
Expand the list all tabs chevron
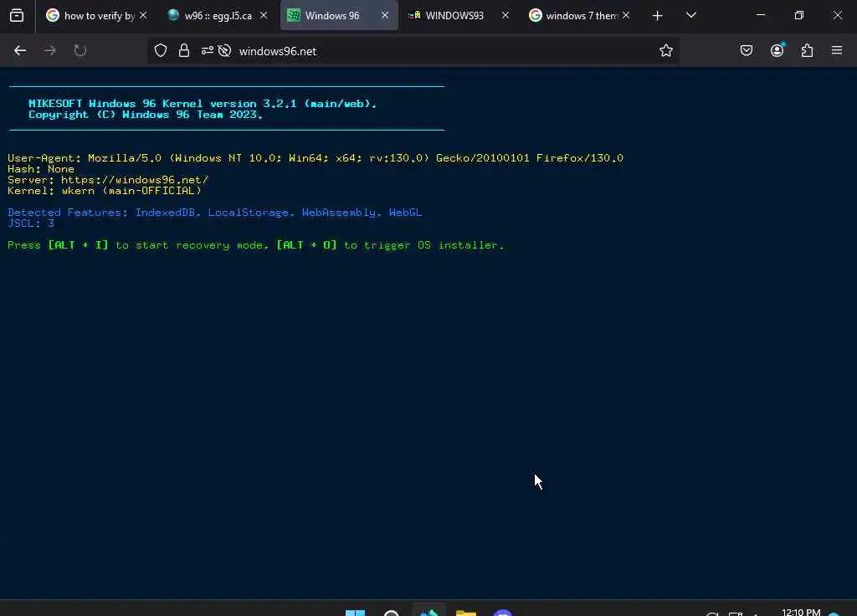click(x=690, y=15)
